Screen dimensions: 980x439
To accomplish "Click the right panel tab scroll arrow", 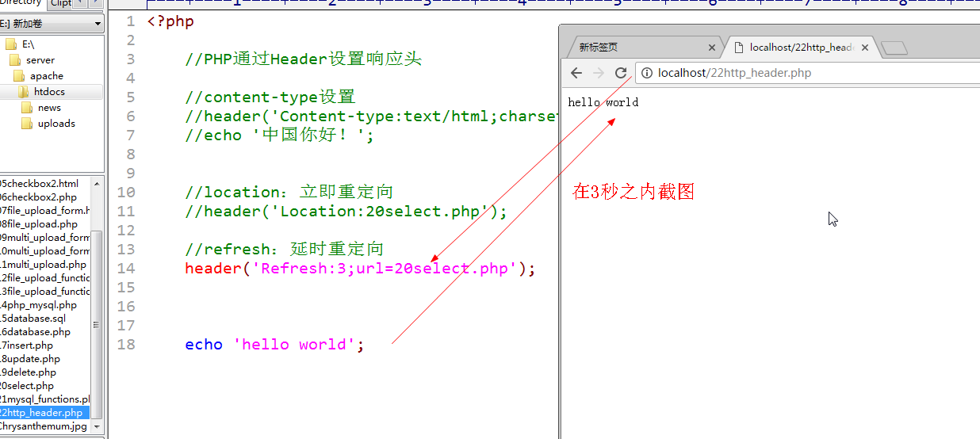I will (x=96, y=3).
